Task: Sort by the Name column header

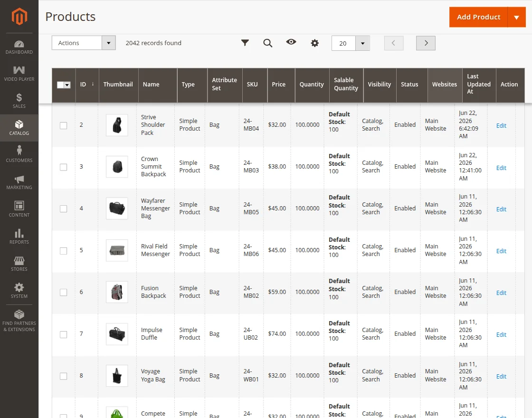Action: [x=158, y=85]
